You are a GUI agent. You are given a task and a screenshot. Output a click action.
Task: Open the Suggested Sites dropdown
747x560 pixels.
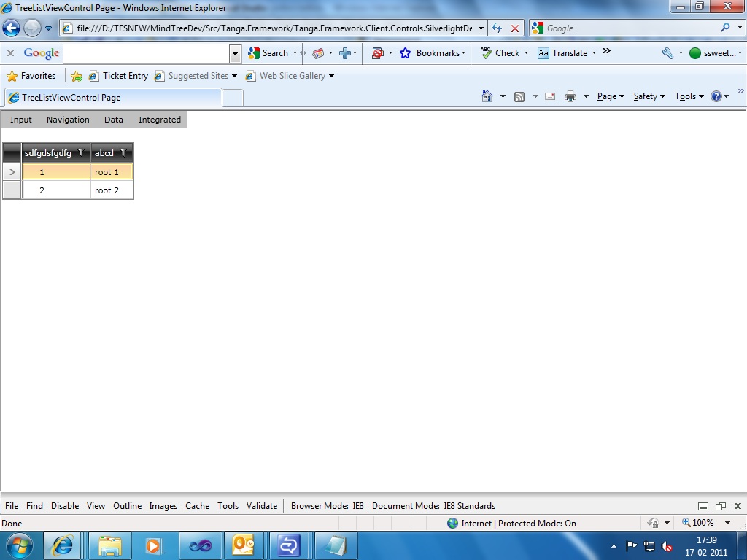point(234,76)
